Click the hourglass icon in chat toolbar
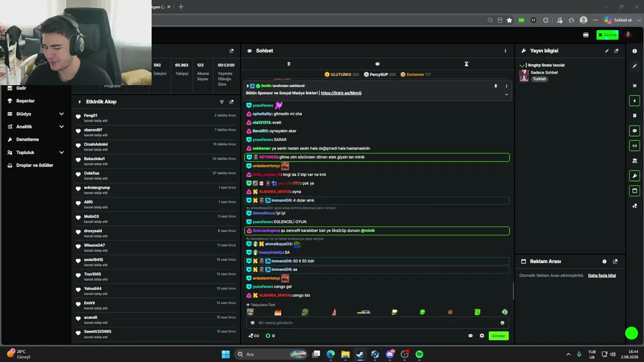Screen dimensions: 644x362 point(466,64)
